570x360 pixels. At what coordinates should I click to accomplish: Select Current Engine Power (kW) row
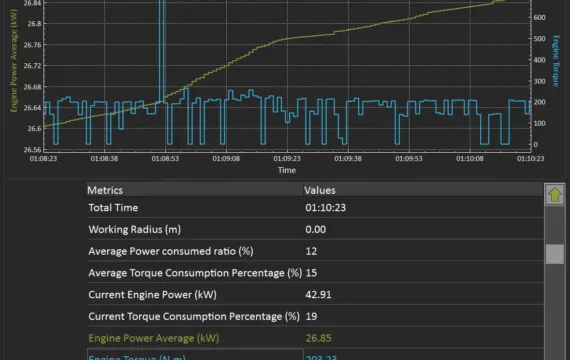click(315, 295)
